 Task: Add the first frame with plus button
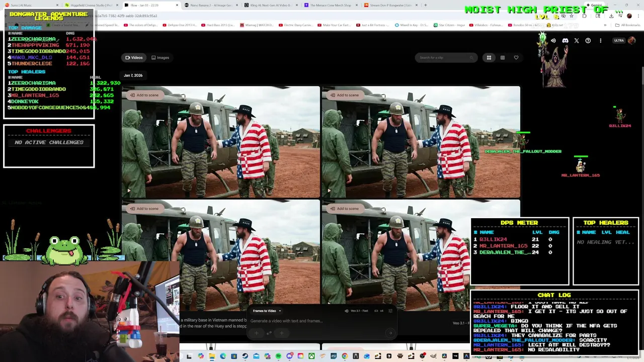(257, 333)
